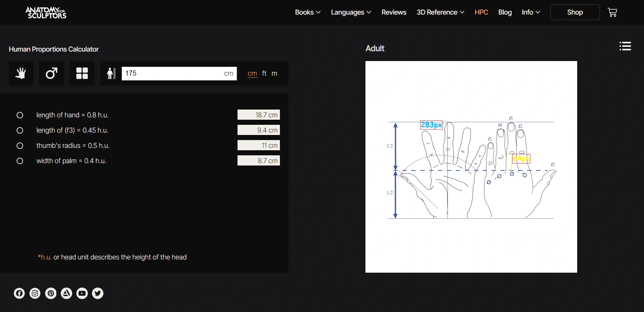Click the "Adult" heading above the diagram
The height and width of the screenshot is (312, 644).
click(375, 48)
